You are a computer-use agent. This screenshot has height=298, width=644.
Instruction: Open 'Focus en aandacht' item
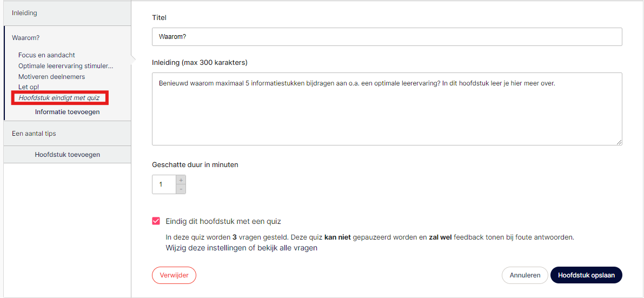[x=47, y=55]
